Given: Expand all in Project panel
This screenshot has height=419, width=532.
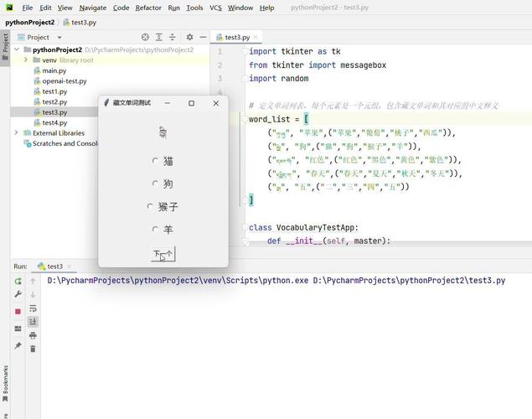Looking at the screenshot, I should click(159, 37).
